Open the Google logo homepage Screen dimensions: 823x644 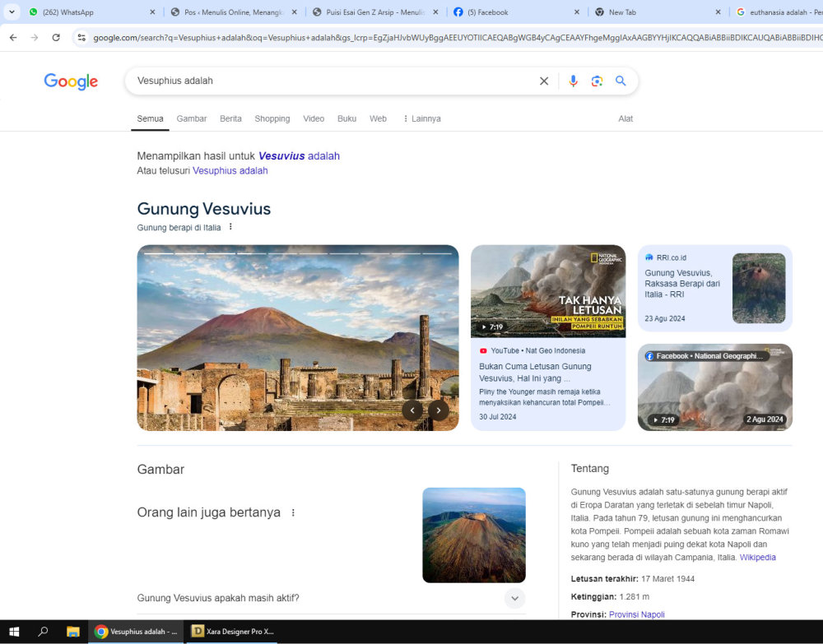(x=71, y=81)
